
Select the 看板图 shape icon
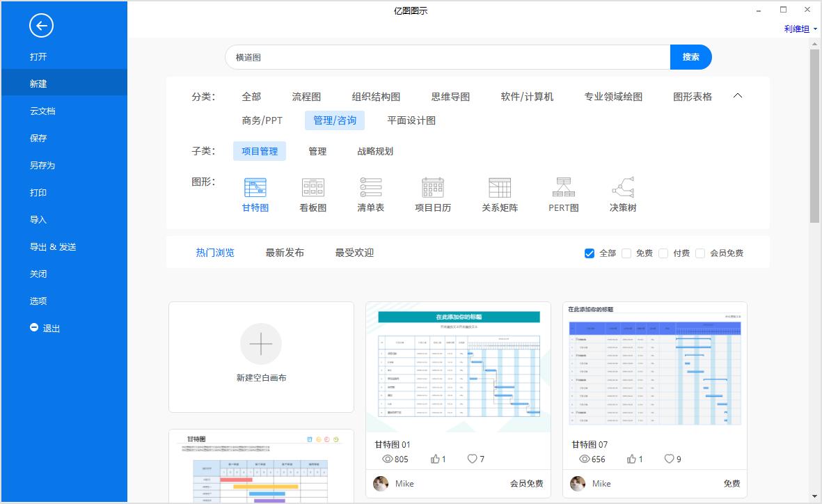point(313,194)
